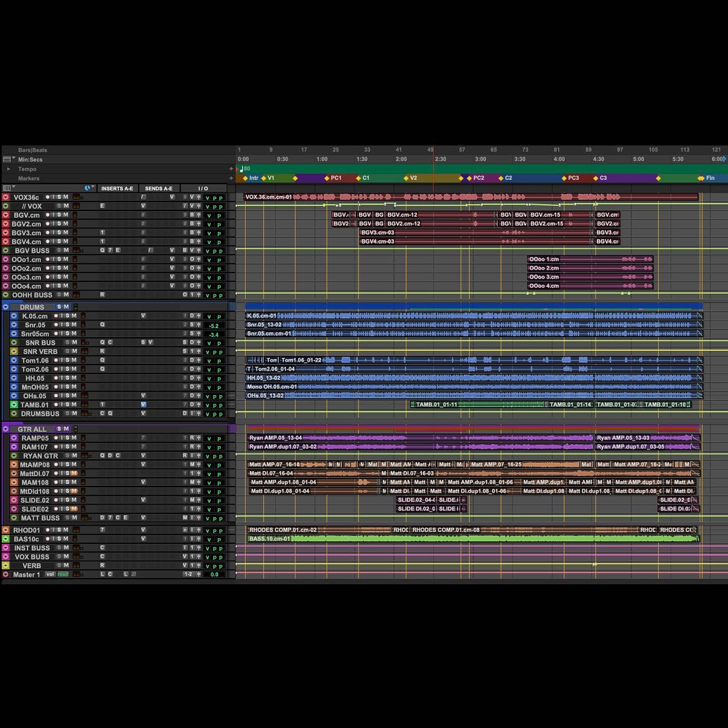Mute the VERB aux track
The height and width of the screenshot is (728, 728).
[x=66, y=566]
